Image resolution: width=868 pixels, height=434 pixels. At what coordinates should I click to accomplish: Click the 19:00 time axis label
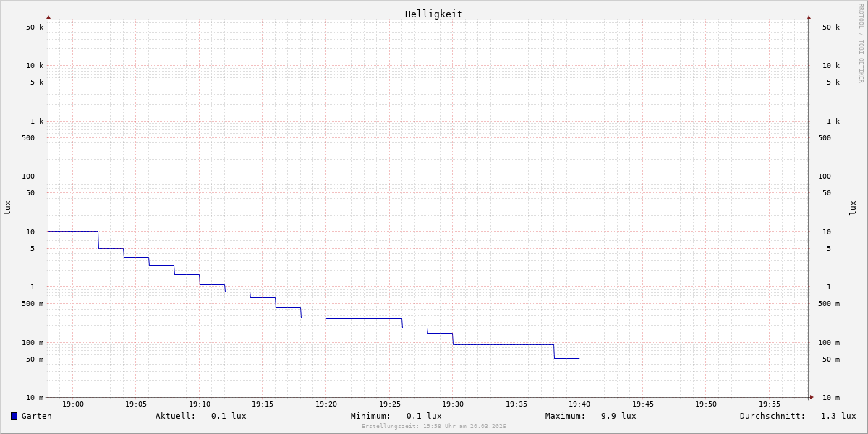[73, 404]
